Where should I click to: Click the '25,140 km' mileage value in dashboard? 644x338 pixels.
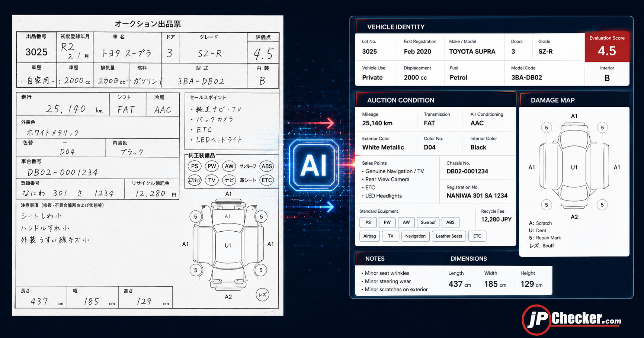[377, 123]
